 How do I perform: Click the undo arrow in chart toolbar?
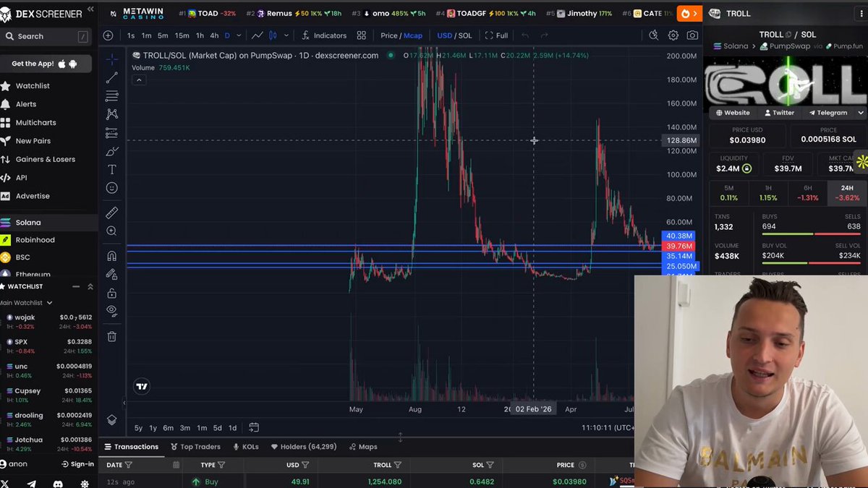525,35
